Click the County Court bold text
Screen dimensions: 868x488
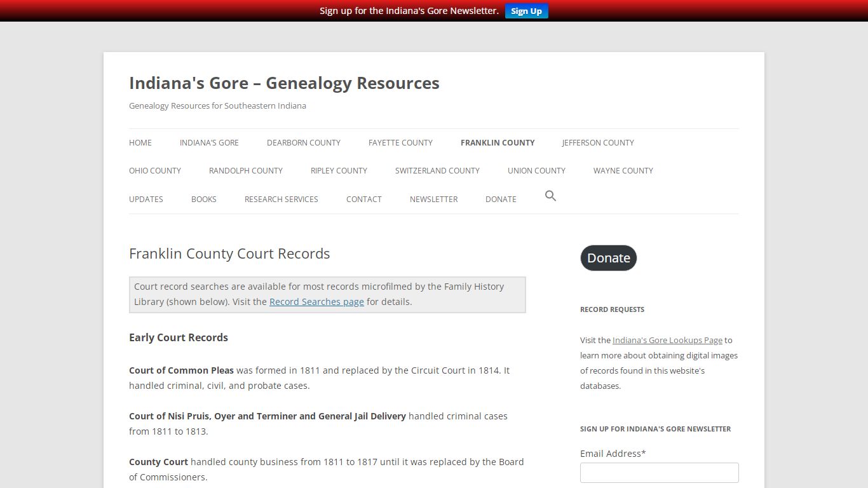click(159, 462)
